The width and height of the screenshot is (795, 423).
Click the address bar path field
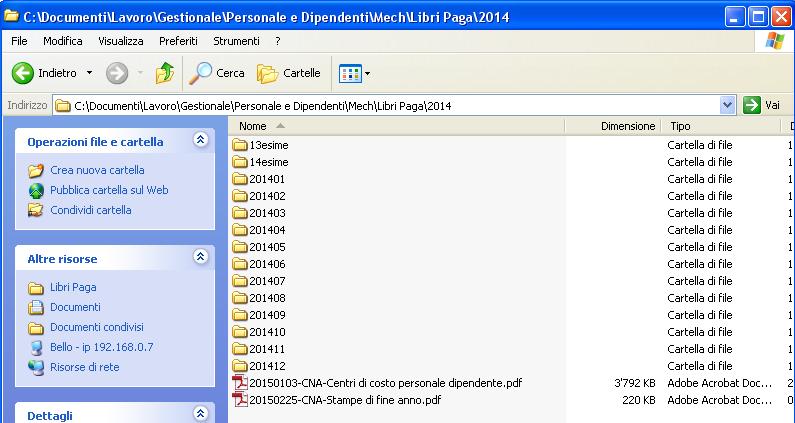point(390,105)
